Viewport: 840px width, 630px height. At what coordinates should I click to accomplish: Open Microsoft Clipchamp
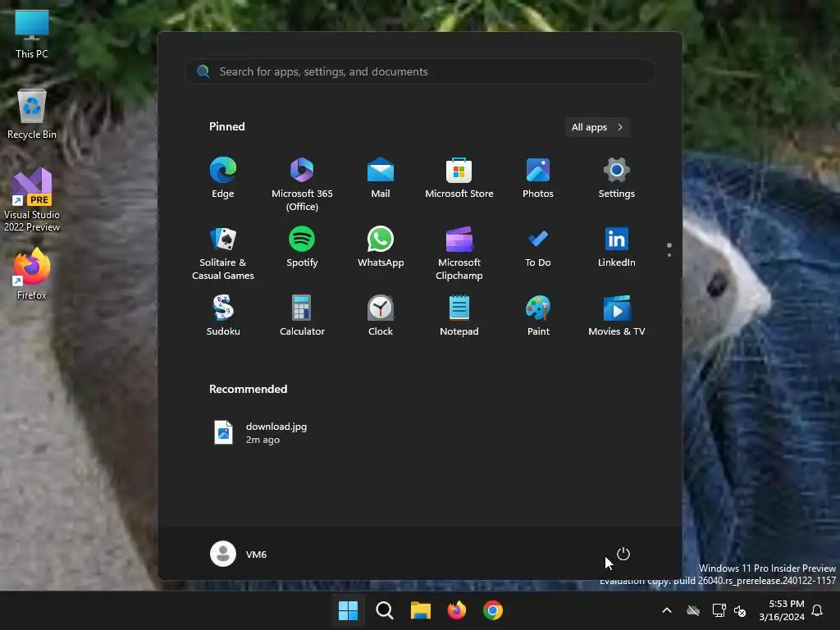pyautogui.click(x=459, y=253)
